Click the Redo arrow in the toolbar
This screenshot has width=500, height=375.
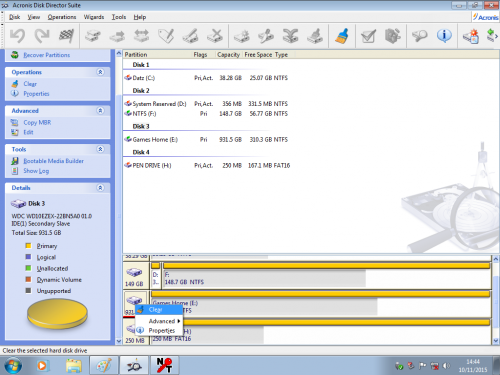click(42, 36)
